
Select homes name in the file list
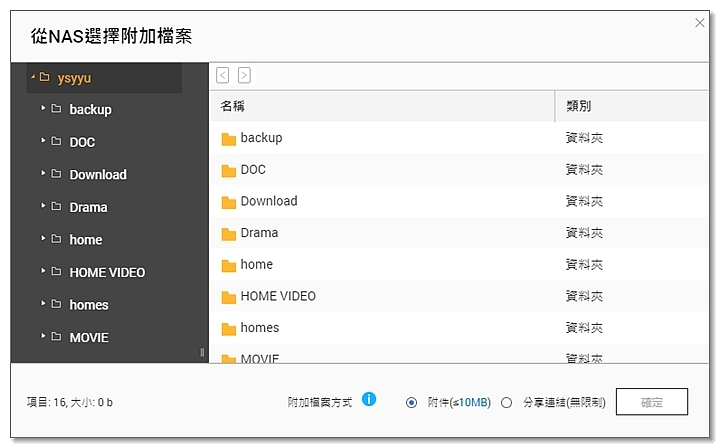tap(260, 328)
